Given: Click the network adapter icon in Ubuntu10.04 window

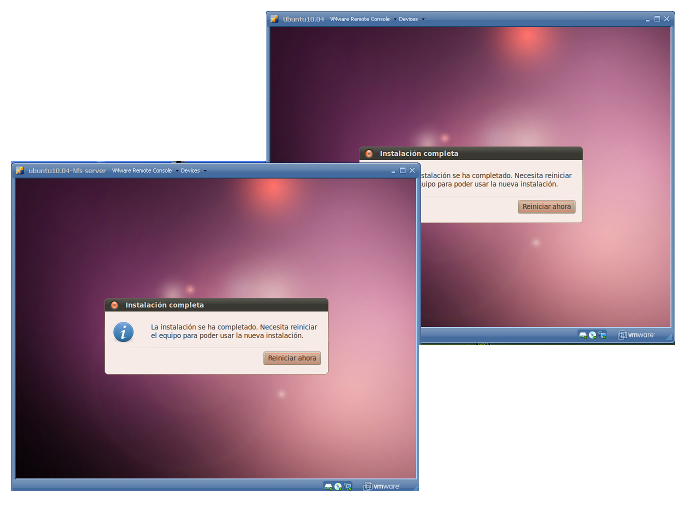Looking at the screenshot, I should click(602, 335).
